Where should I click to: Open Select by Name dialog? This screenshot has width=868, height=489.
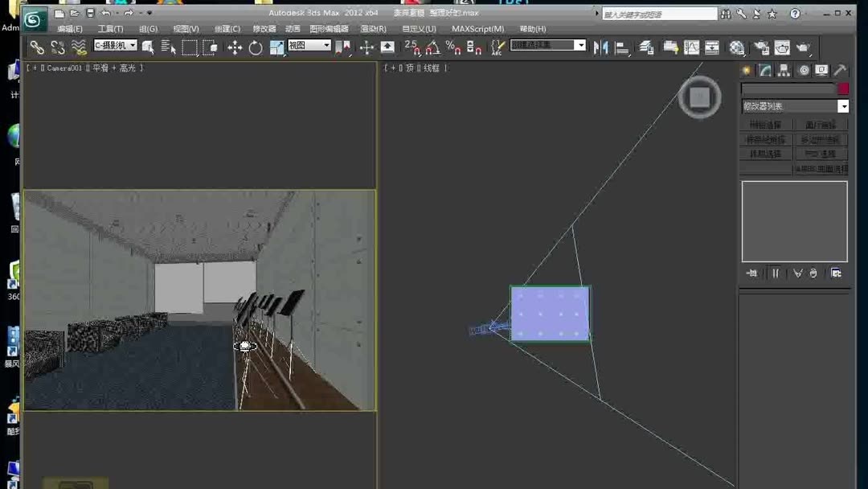pyautogui.click(x=167, y=47)
